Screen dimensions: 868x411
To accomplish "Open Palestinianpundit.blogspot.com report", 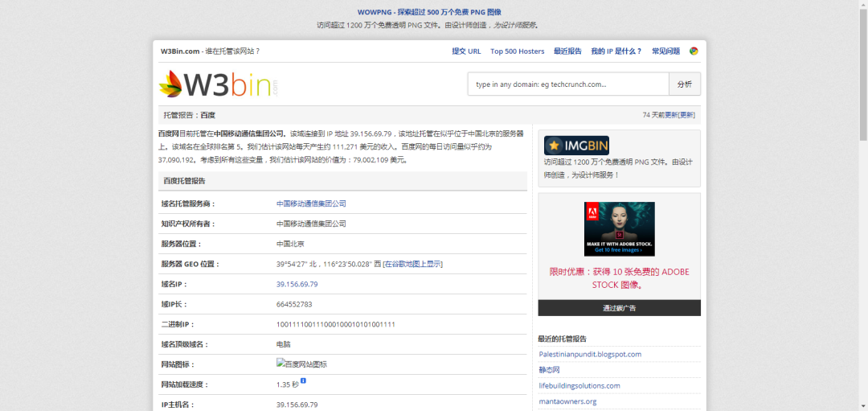I will pos(590,355).
